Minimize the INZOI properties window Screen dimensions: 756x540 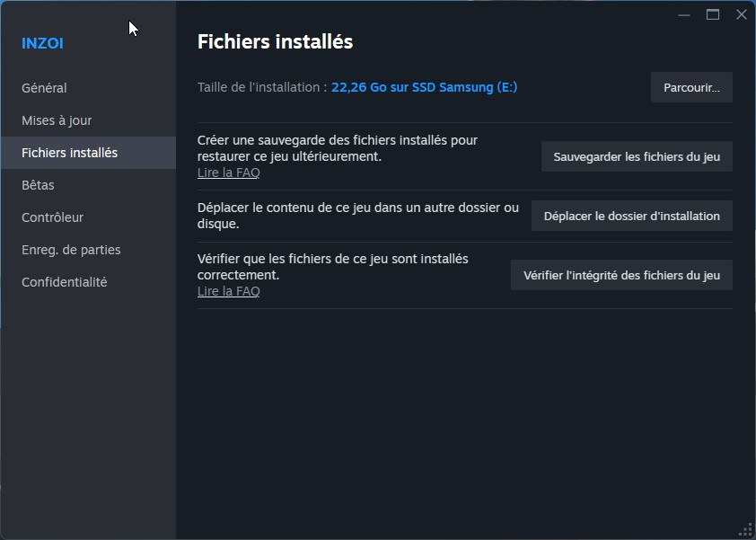[x=683, y=14]
